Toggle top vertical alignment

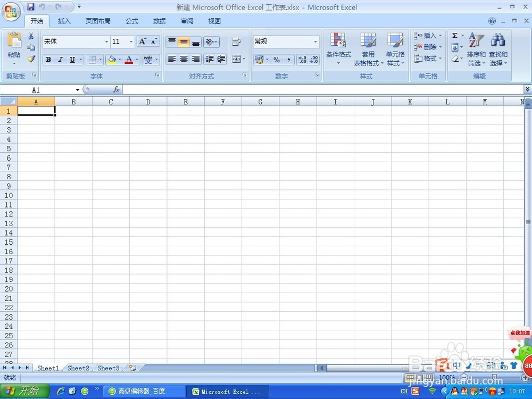172,41
